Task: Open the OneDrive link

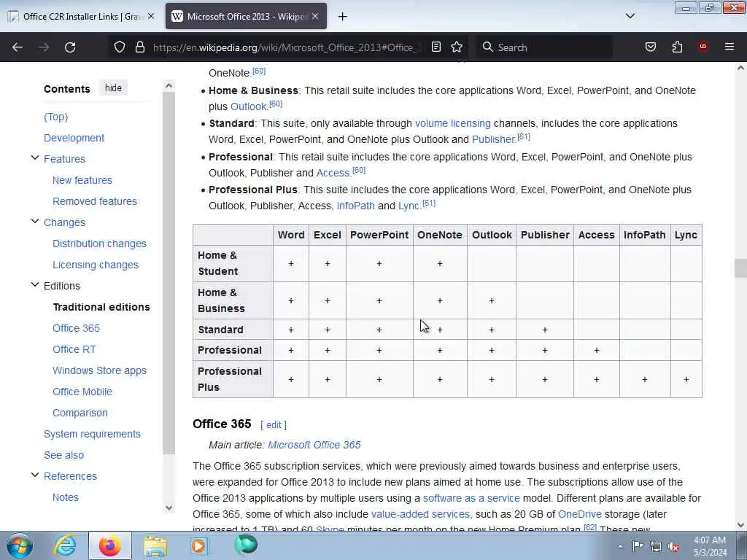Action: pyautogui.click(x=580, y=514)
